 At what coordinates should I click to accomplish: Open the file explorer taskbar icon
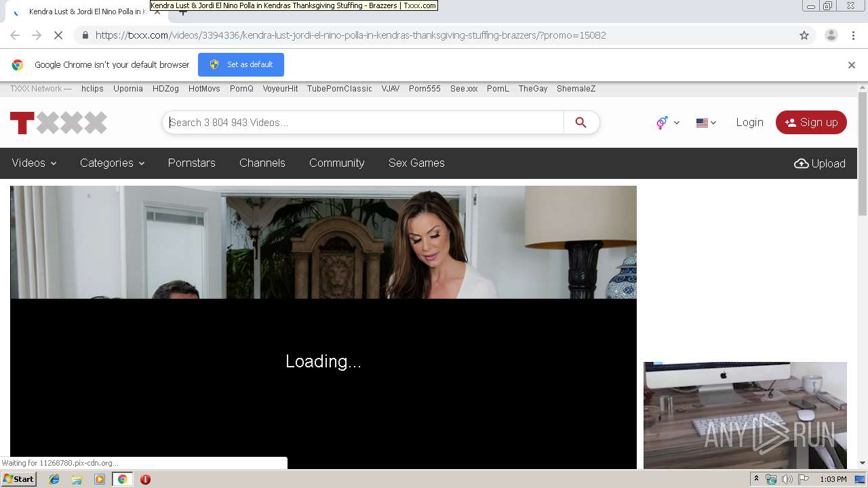pos(77,479)
